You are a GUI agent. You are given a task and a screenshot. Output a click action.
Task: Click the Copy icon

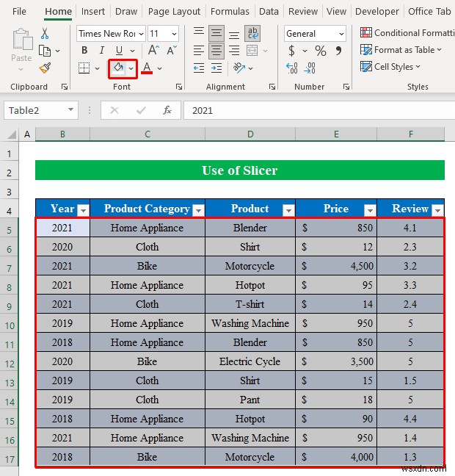click(45, 51)
